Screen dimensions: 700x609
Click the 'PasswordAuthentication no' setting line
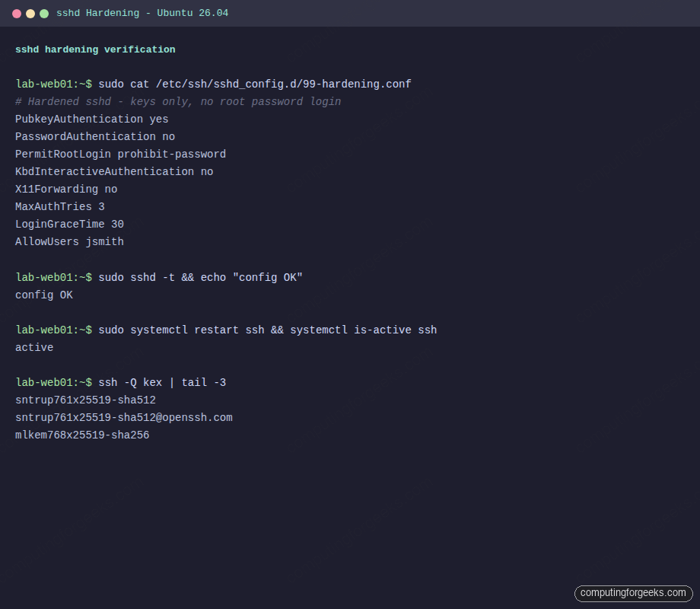click(95, 136)
